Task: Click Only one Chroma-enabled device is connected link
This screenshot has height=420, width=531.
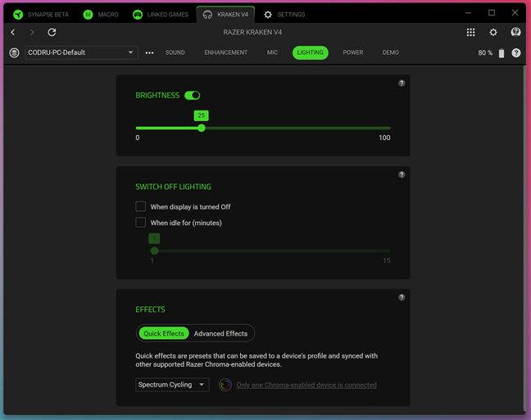Action: 306,385
